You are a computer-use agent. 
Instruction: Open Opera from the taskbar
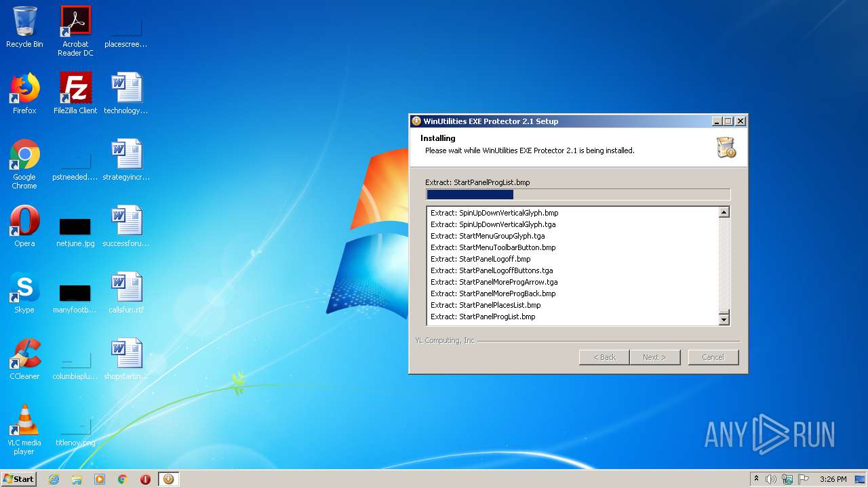145,479
